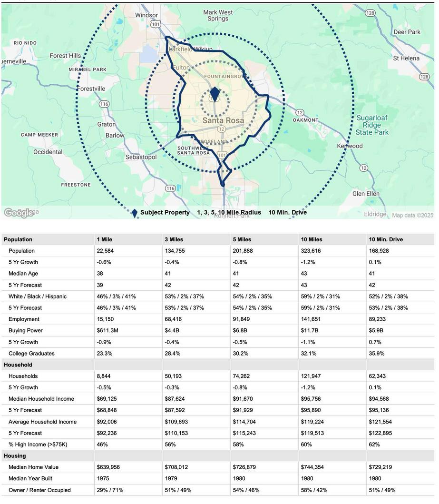Click the Fountaingrove neighborhood label
439x504 pixels.
pos(226,77)
